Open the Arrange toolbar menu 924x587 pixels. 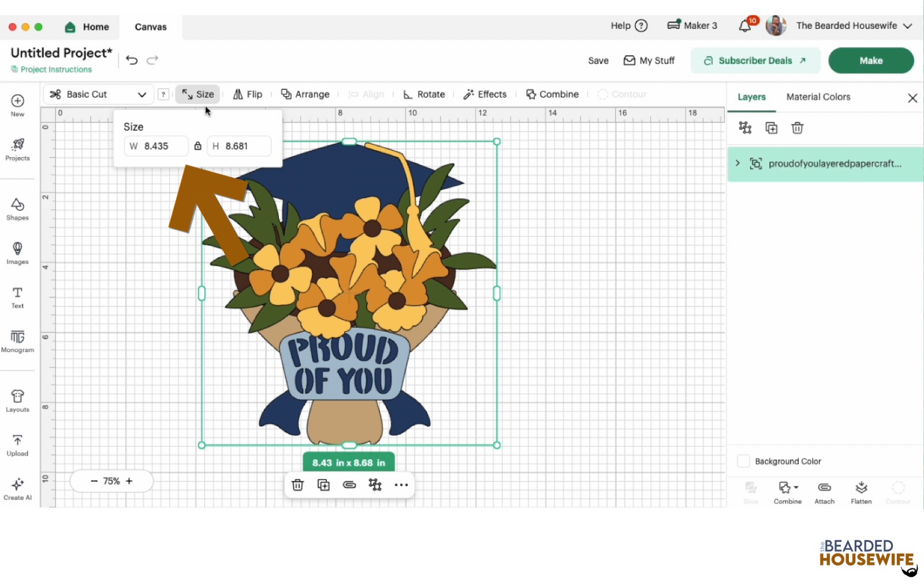(x=305, y=94)
